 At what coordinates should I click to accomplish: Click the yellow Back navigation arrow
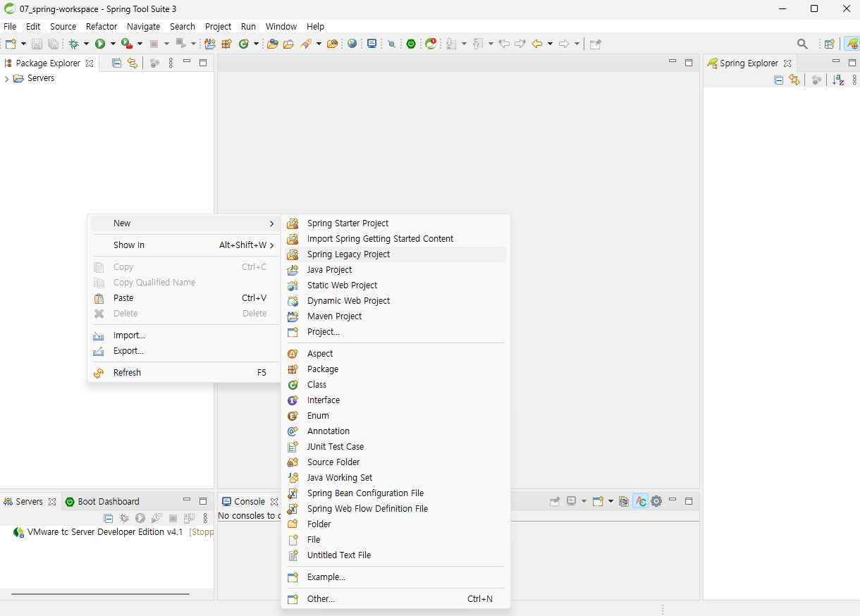tap(537, 44)
